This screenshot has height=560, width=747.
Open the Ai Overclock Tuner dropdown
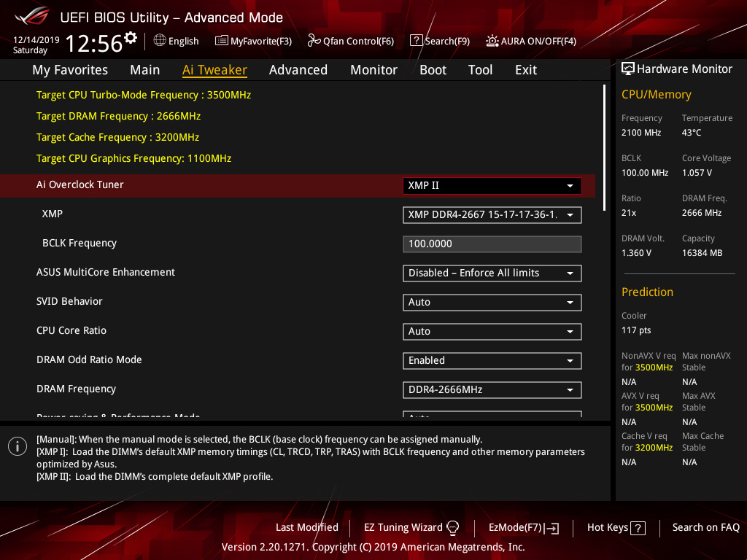[x=492, y=186]
